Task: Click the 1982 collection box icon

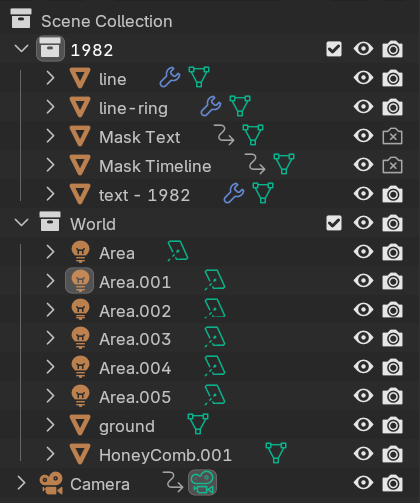Action: tap(50, 49)
